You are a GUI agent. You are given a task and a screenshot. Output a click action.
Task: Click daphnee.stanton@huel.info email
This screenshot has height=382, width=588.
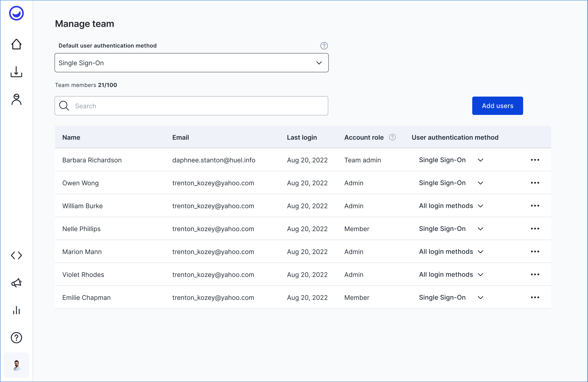(x=214, y=160)
